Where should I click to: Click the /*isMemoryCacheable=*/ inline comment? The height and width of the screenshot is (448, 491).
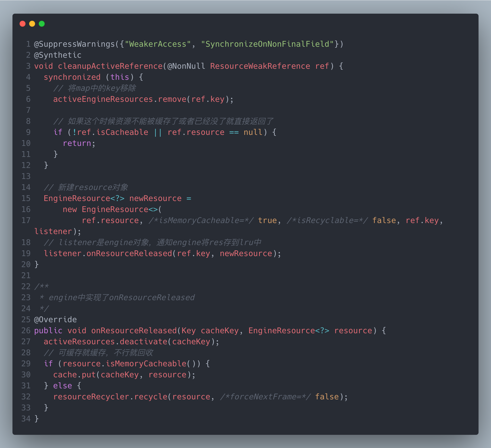click(x=201, y=220)
